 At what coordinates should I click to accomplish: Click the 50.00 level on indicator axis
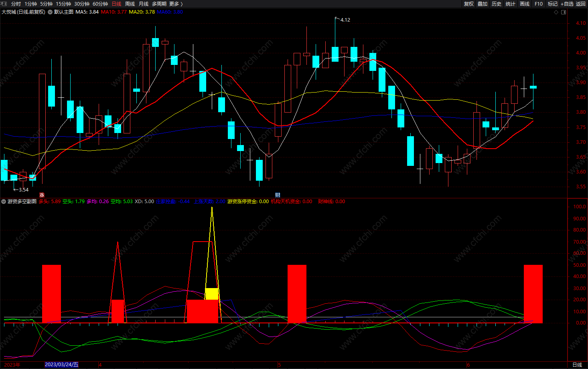[x=579, y=265]
